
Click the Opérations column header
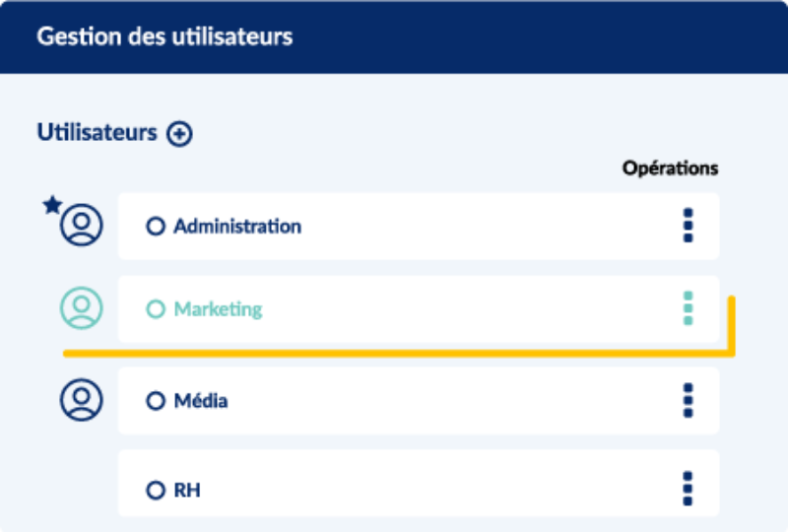[x=670, y=168]
